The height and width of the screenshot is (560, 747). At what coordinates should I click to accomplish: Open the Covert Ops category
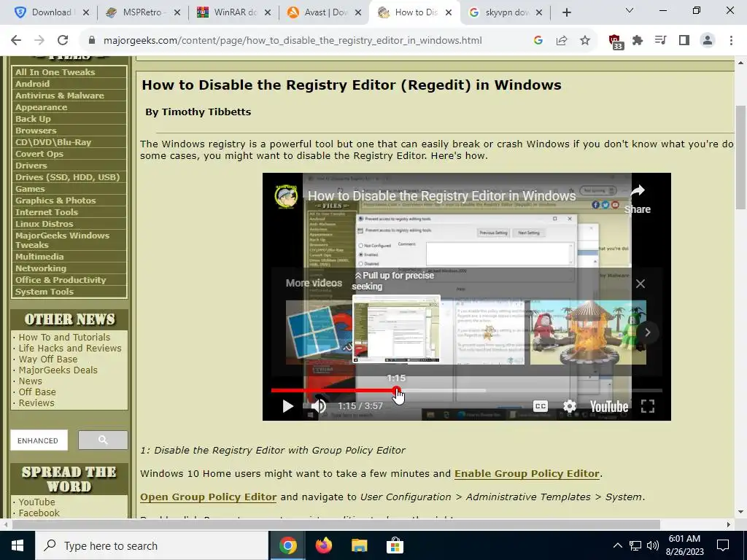click(x=39, y=154)
